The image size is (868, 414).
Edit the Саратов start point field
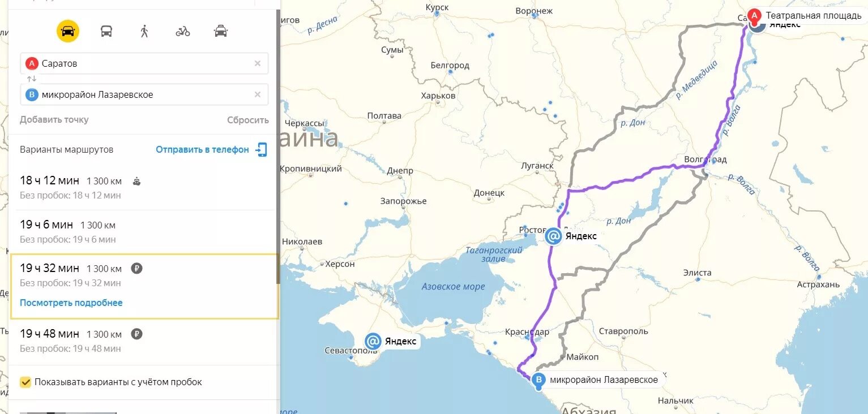click(144, 63)
